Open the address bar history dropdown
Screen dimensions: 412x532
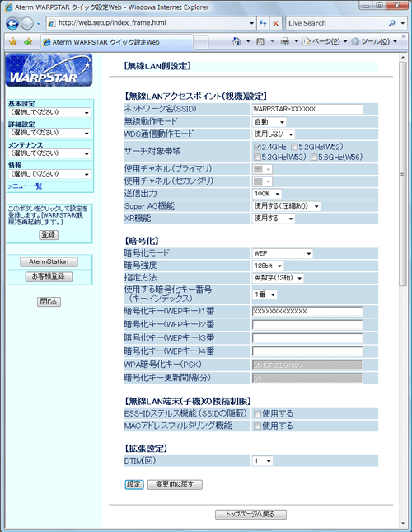tap(252, 23)
